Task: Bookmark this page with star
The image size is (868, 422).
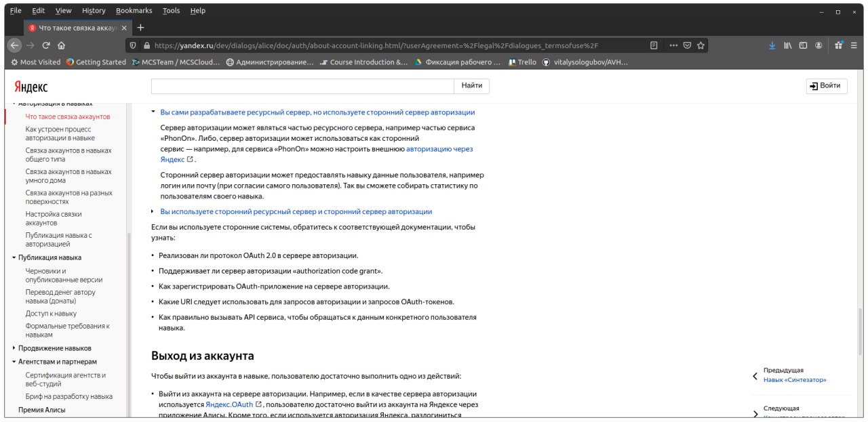Action: tap(701, 45)
